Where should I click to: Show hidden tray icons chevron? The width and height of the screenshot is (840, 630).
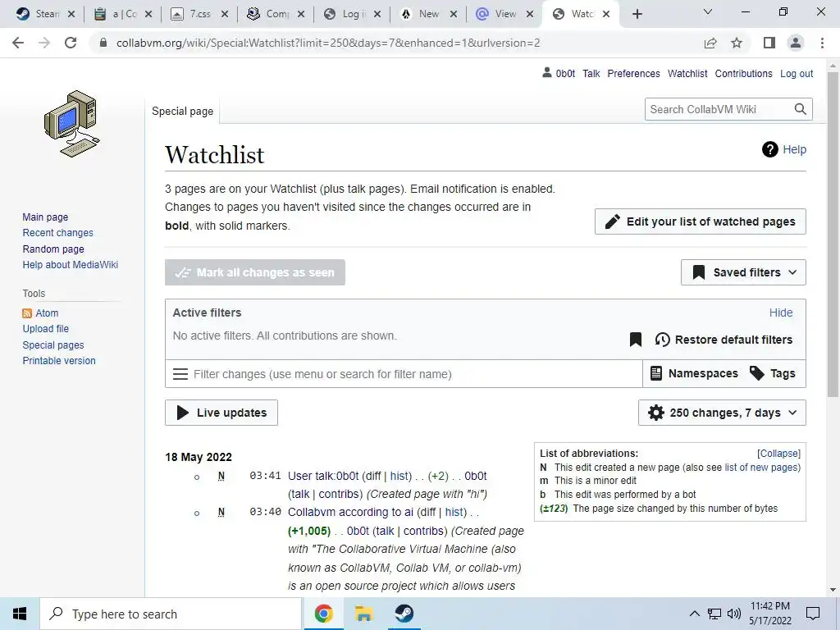tap(694, 614)
